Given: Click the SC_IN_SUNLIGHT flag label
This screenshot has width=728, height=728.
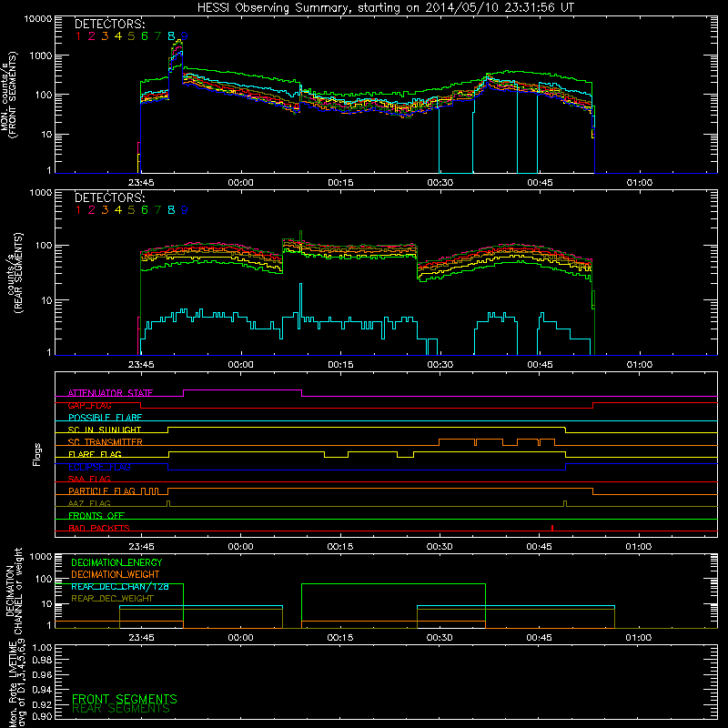Looking at the screenshot, I should pyautogui.click(x=105, y=430).
